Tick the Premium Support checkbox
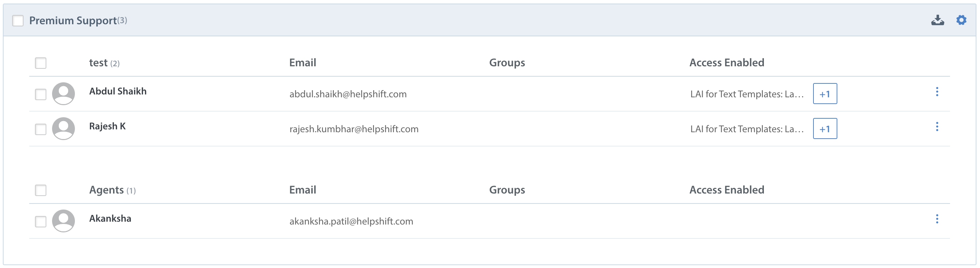Screen dimensions: 980x268 click(18, 21)
